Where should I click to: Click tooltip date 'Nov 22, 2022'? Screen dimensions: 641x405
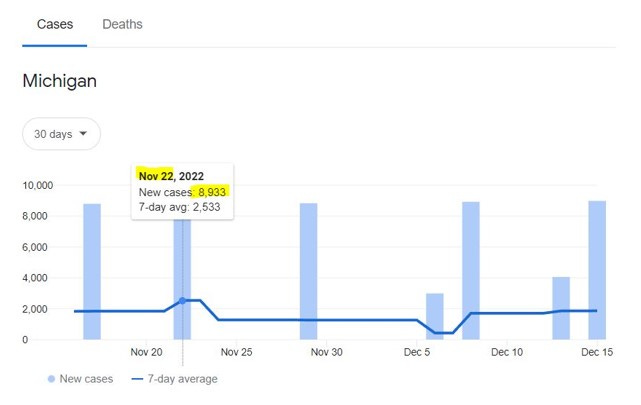click(x=171, y=176)
